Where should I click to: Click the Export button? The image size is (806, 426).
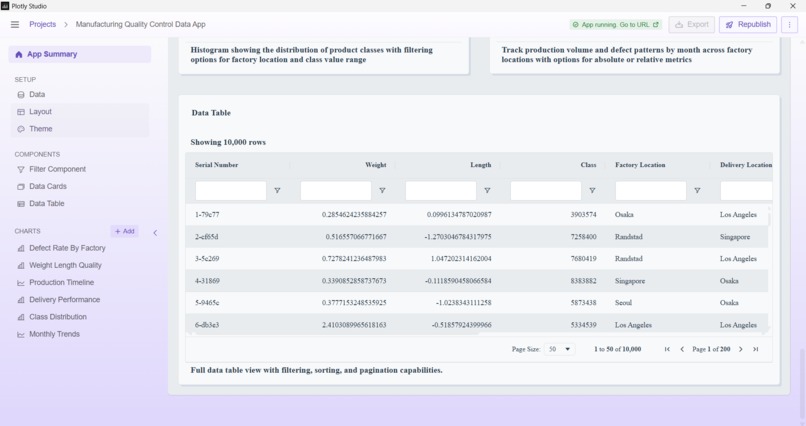[691, 25]
